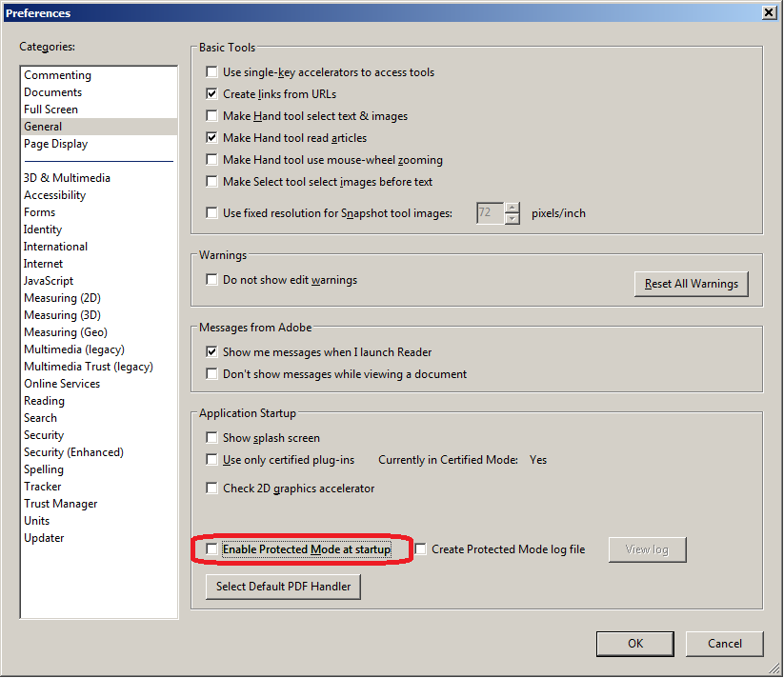Screen dimensions: 784x678
Task: Open Select Default PDF Handler
Action: click(283, 587)
